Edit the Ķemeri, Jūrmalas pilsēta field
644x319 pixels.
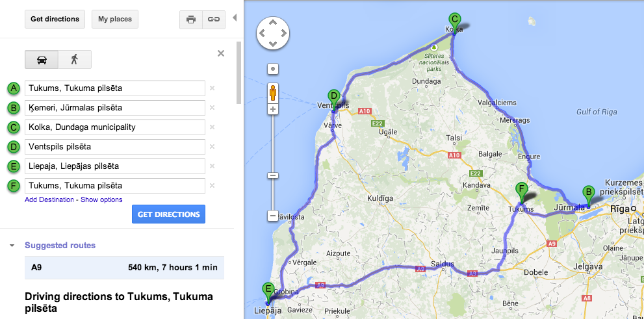point(115,108)
